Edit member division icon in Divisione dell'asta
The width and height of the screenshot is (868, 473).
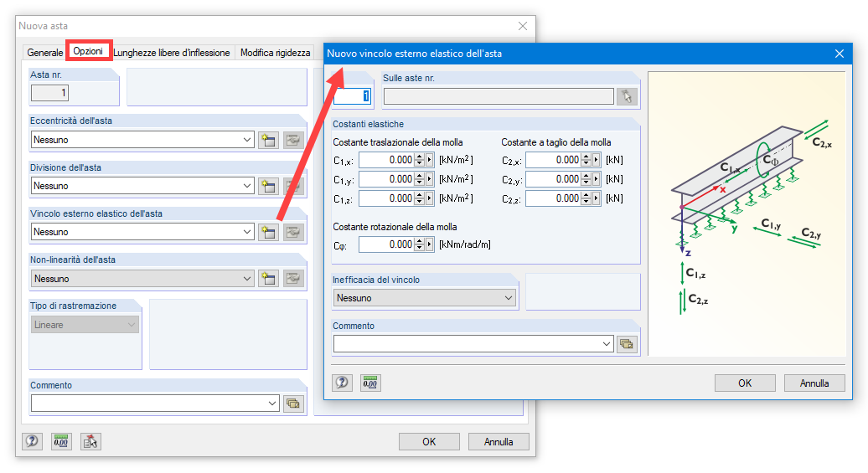pos(293,186)
